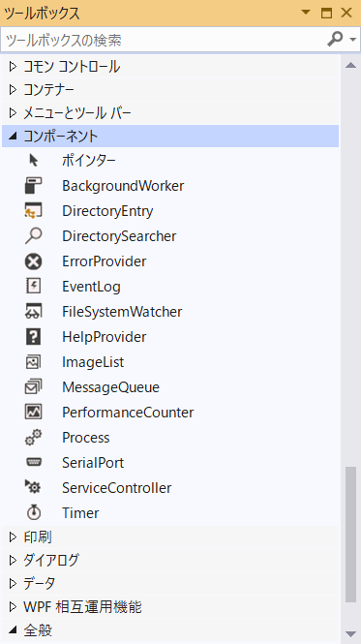Screen dimensions: 361x644
Task: Expand the メニューとツール バー group
Action: click(x=13, y=112)
